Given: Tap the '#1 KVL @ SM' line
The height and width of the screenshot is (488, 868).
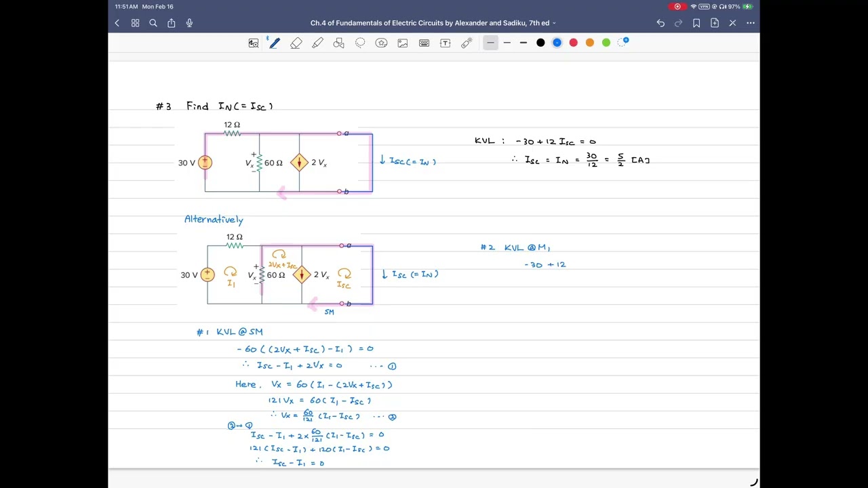Looking at the screenshot, I should (x=230, y=332).
